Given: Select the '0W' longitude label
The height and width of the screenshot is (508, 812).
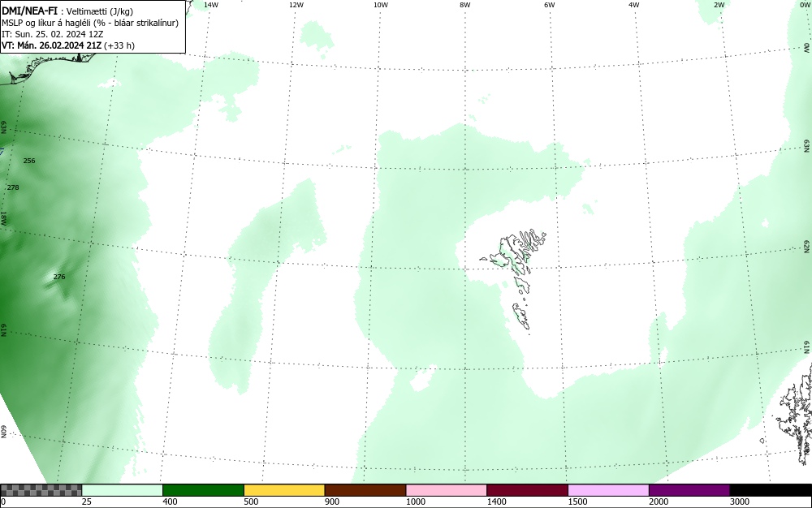Looking at the screenshot, I should point(804,5).
